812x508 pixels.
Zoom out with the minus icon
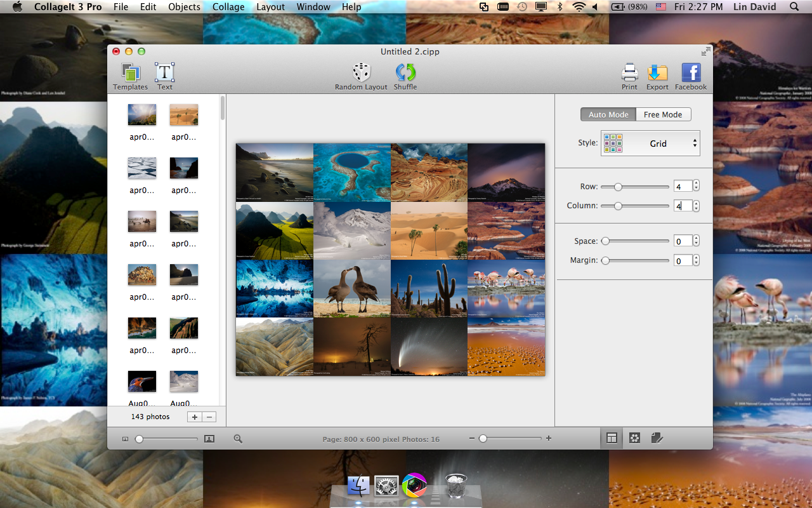pos(472,438)
